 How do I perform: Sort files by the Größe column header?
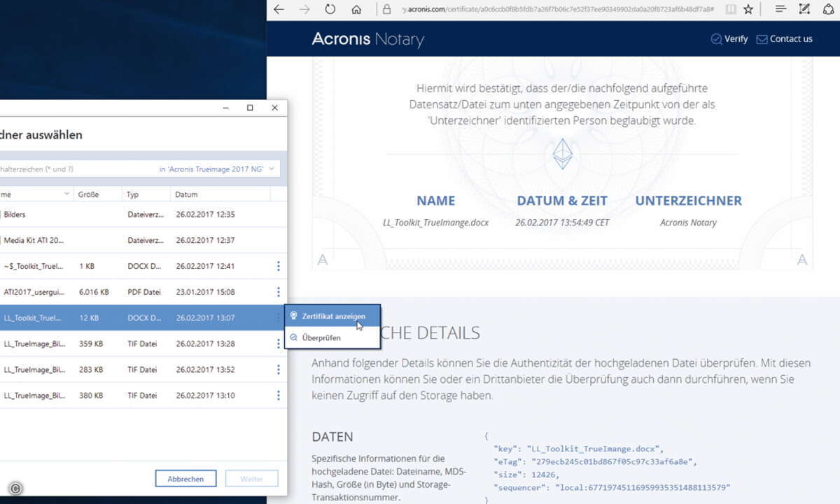(x=88, y=195)
